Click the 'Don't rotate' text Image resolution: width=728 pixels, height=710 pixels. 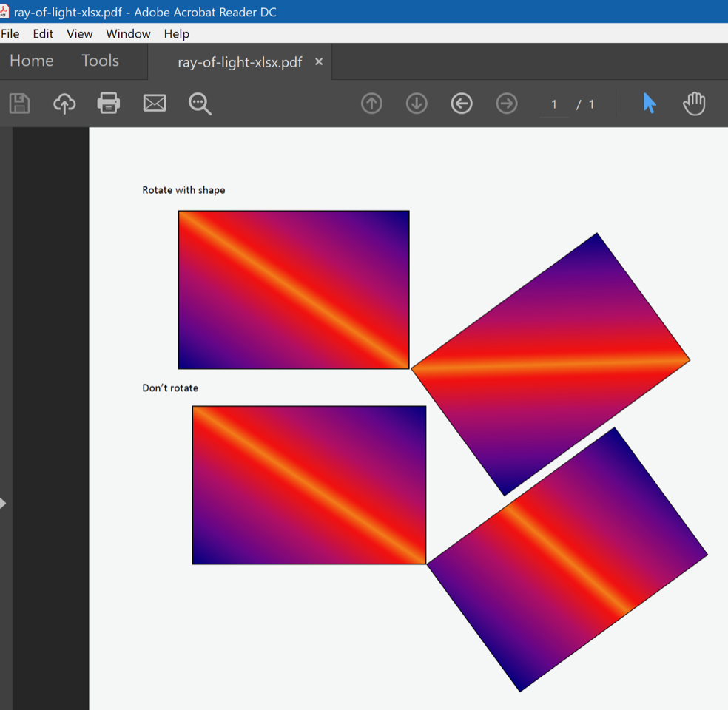click(170, 388)
